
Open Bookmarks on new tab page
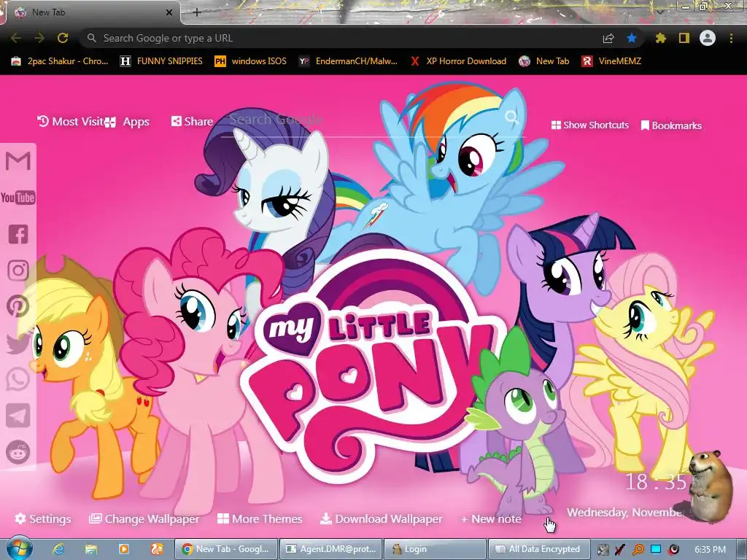pyautogui.click(x=671, y=125)
